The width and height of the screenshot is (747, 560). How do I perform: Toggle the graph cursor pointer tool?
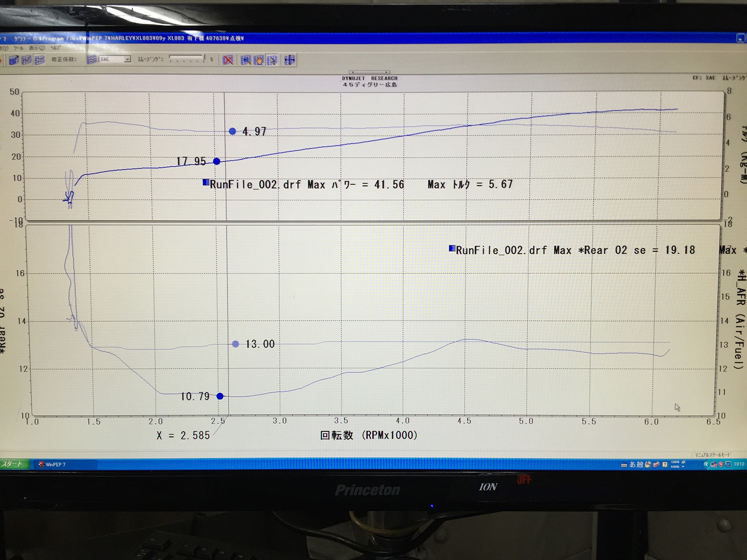(x=272, y=60)
